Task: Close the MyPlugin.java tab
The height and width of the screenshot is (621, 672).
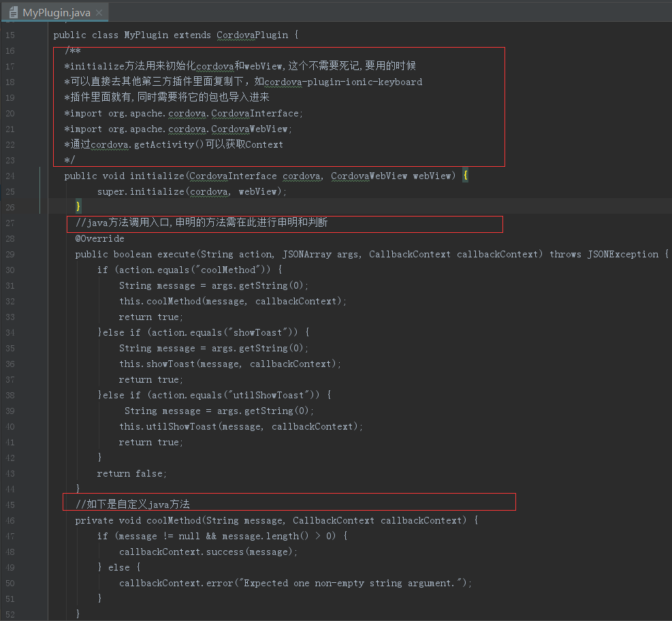Action: (99, 12)
